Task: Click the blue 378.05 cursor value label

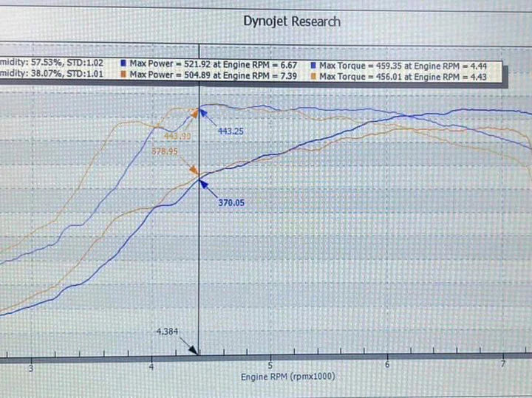Action: pyautogui.click(x=231, y=201)
